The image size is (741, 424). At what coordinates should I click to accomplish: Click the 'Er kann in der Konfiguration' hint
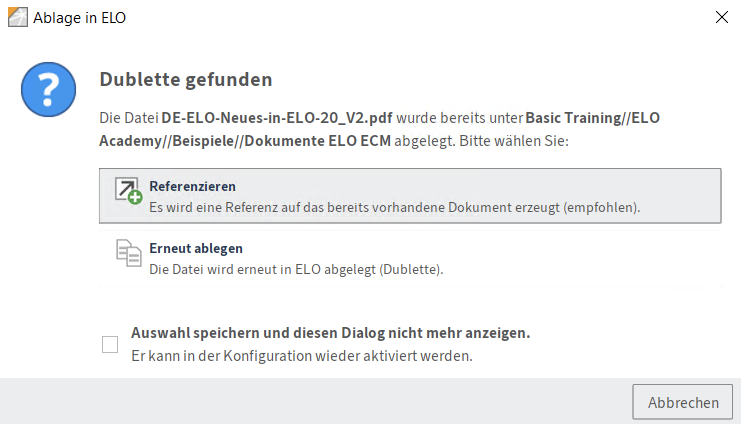point(301,355)
